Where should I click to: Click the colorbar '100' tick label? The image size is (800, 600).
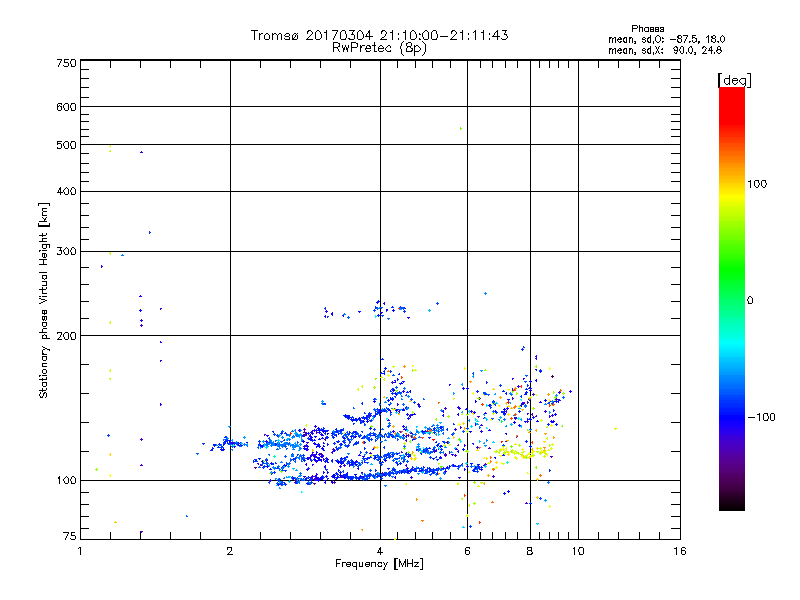coord(757,184)
